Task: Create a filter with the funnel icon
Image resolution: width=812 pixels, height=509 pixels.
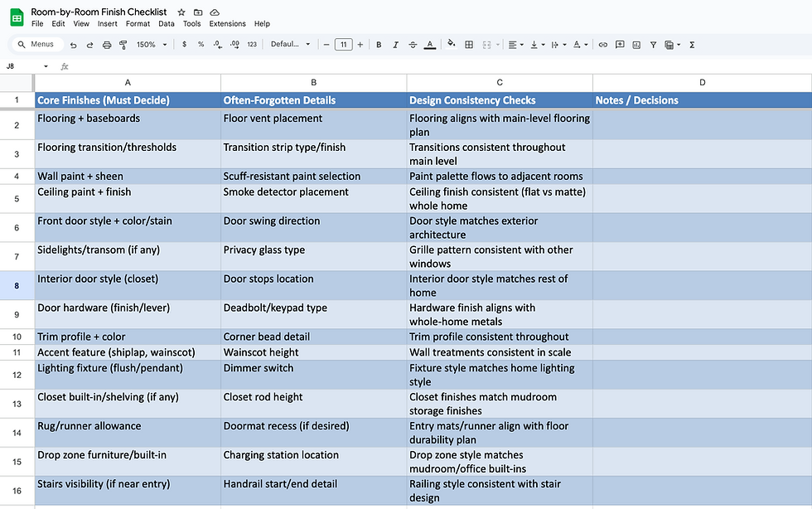Action: [x=651, y=45]
